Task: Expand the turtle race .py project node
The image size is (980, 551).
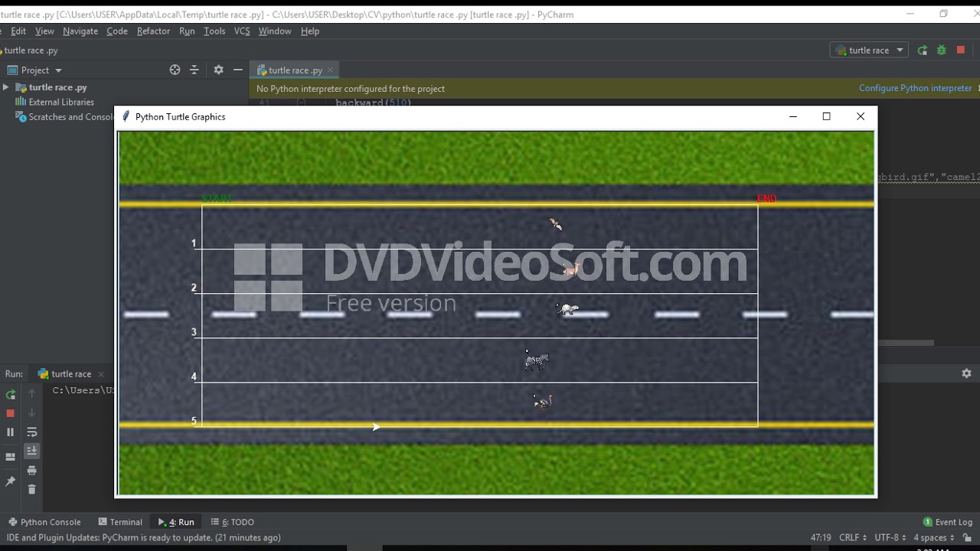Action: (6, 87)
